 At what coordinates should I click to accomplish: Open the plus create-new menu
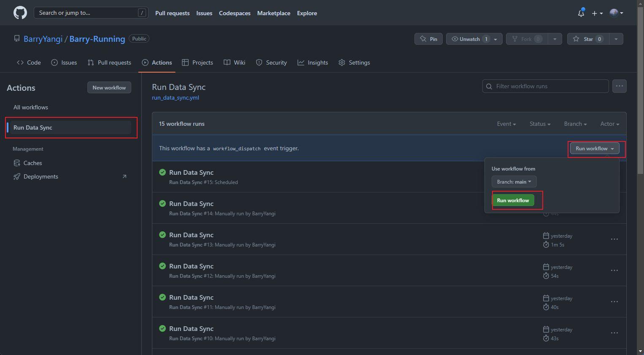pos(597,13)
